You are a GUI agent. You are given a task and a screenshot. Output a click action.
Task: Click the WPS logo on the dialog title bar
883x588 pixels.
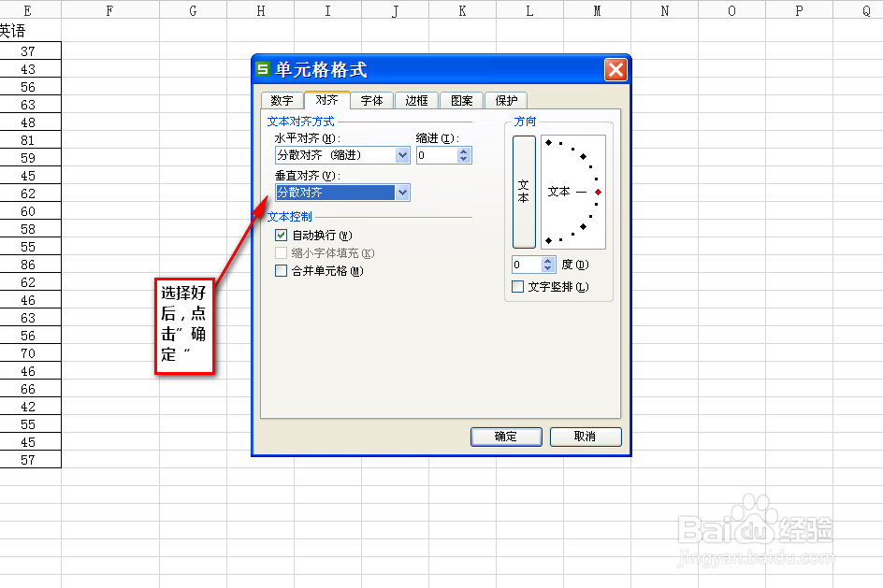click(263, 69)
